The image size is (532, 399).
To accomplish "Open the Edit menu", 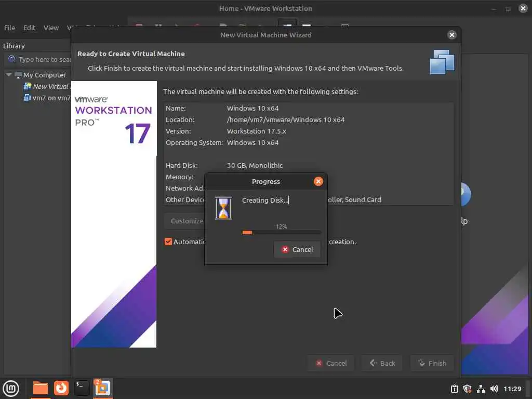I will point(29,28).
